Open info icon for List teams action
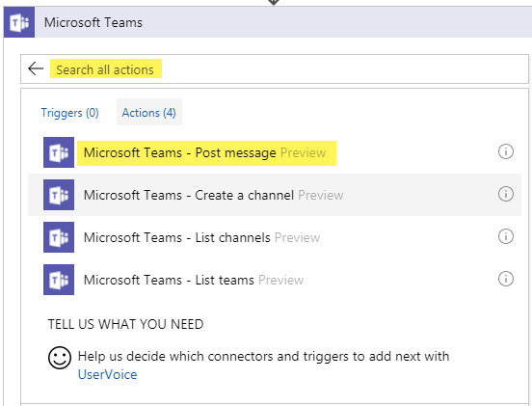 (506, 279)
